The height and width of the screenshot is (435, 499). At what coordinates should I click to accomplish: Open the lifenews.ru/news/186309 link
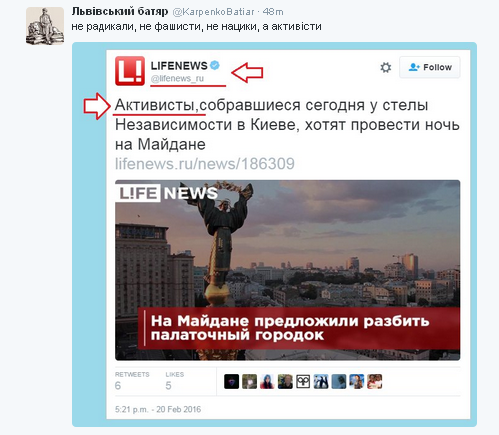[x=205, y=164]
